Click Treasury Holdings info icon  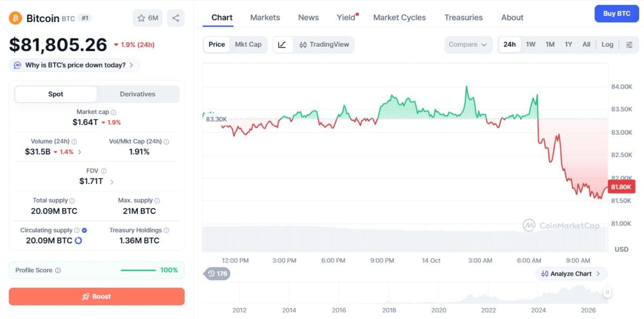tap(166, 231)
